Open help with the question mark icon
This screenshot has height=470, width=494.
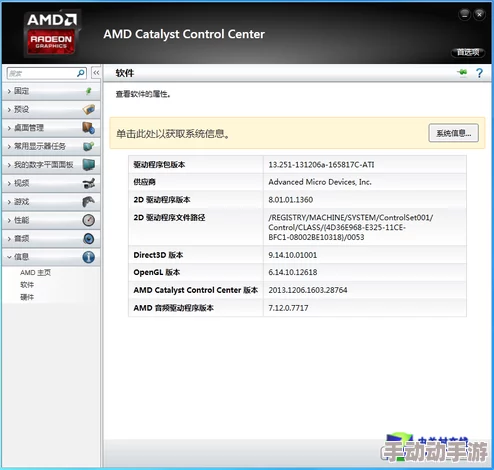pos(479,73)
